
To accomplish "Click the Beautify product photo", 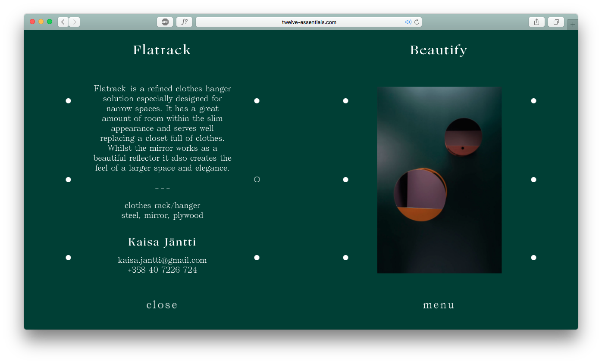I will click(439, 180).
